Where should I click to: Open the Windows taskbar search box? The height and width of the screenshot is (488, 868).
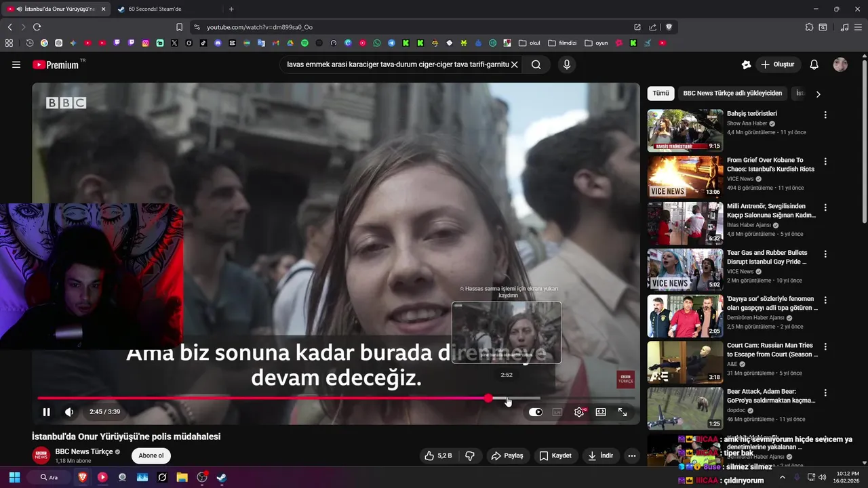[50, 477]
